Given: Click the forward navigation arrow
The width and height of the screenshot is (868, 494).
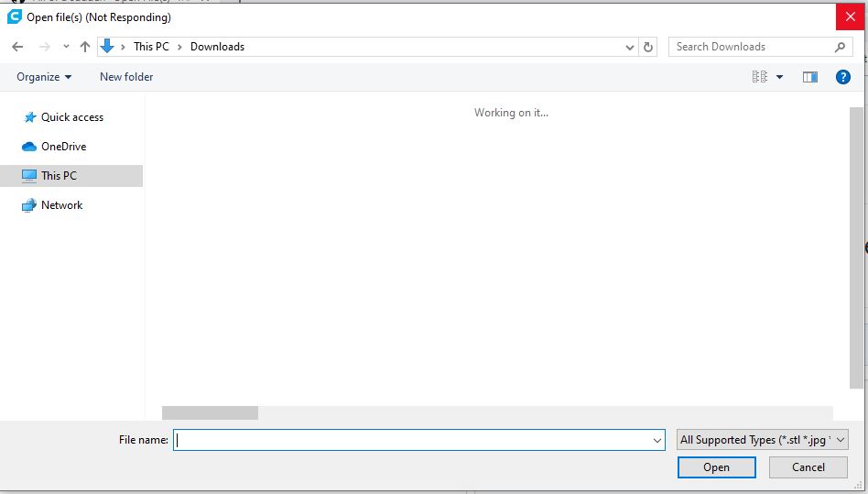Looking at the screenshot, I should pyautogui.click(x=45, y=47).
